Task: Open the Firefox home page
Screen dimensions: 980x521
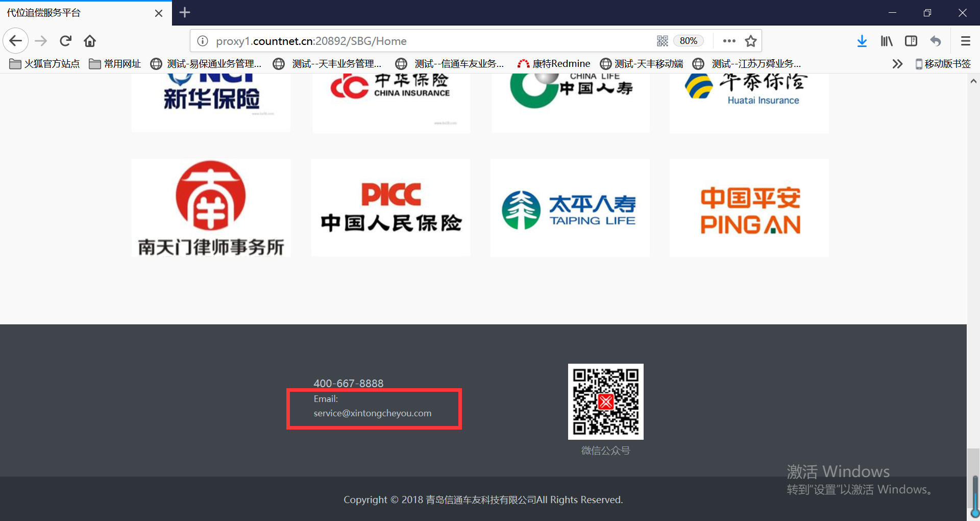Action: (x=90, y=41)
